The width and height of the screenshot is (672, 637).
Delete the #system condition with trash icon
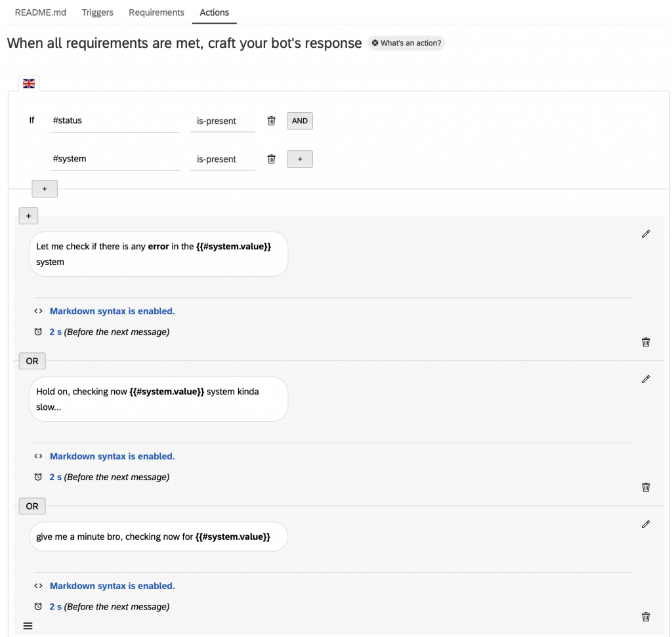tap(271, 159)
